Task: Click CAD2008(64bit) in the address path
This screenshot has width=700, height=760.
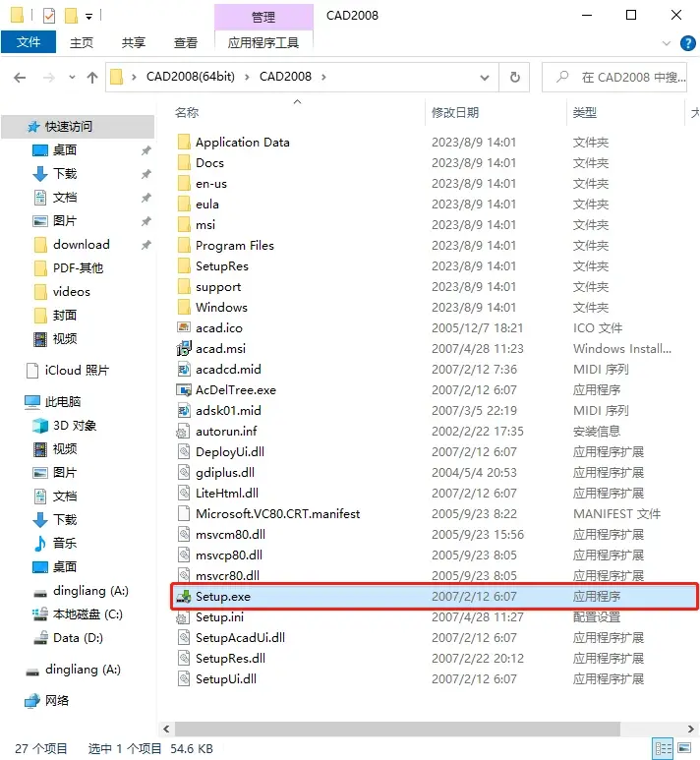Action: tap(191, 77)
